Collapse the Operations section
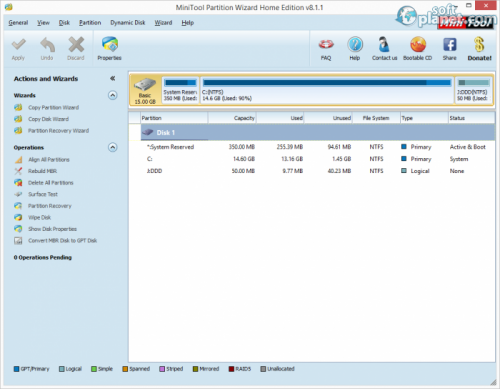 113,147
